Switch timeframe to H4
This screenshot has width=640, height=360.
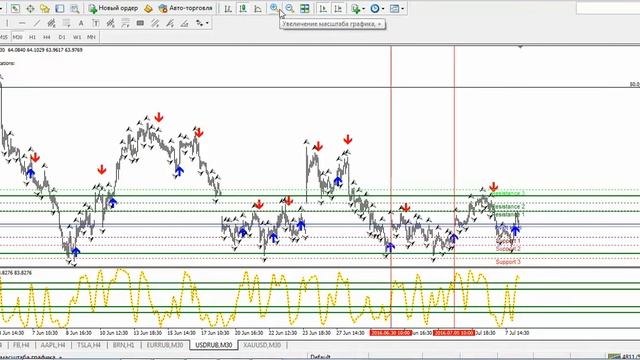[47, 37]
